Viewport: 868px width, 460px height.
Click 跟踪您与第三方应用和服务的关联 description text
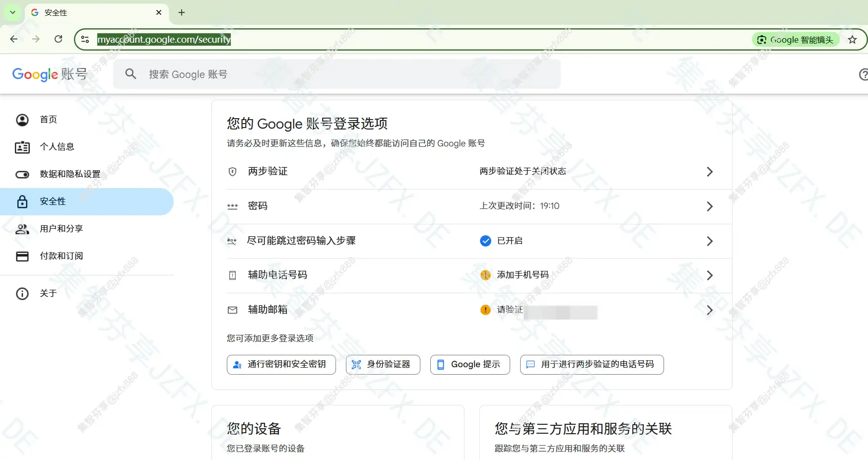560,449
